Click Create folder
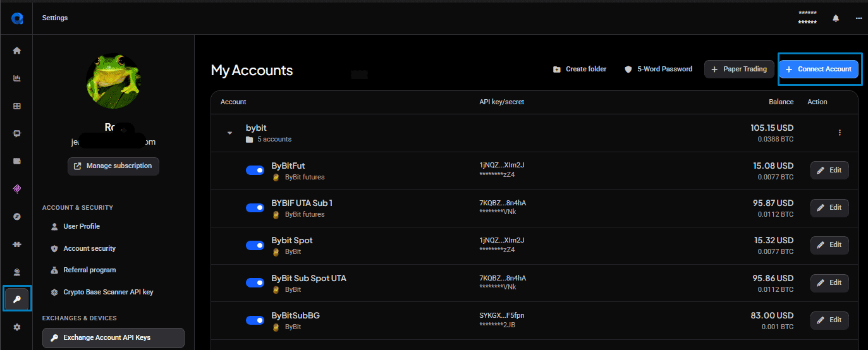 (580, 69)
